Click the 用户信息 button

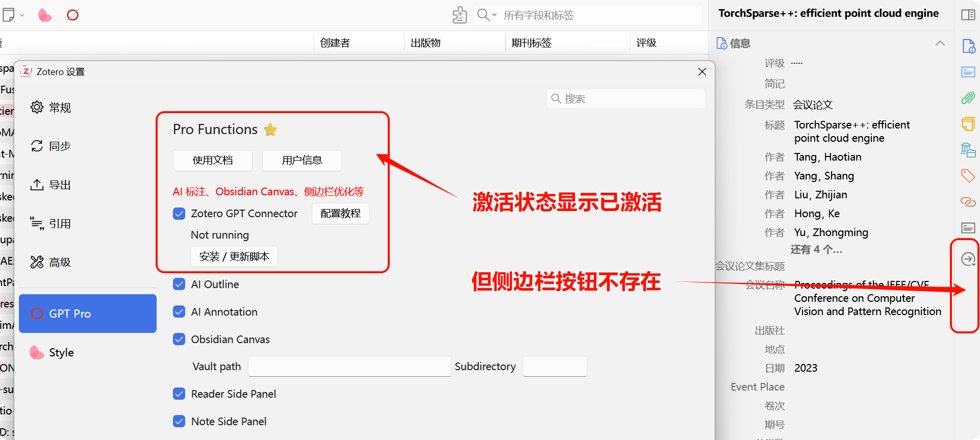tap(302, 160)
